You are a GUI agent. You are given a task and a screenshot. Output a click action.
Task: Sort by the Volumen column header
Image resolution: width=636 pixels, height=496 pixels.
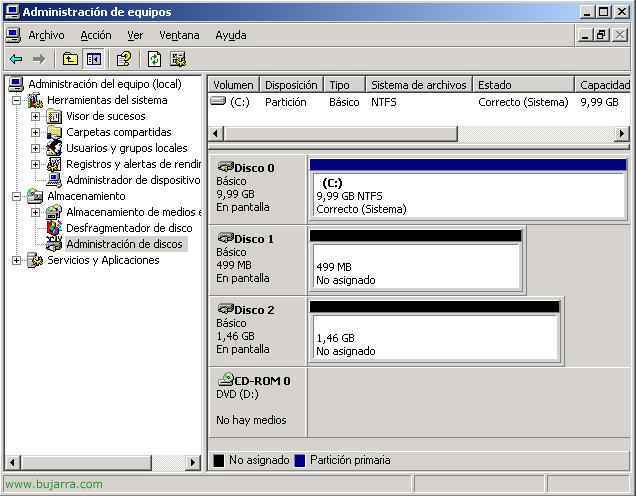point(234,85)
